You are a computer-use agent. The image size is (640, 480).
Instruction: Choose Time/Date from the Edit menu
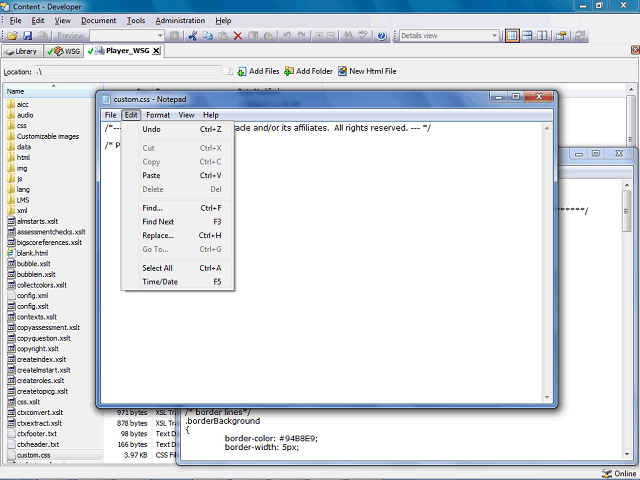click(x=178, y=282)
